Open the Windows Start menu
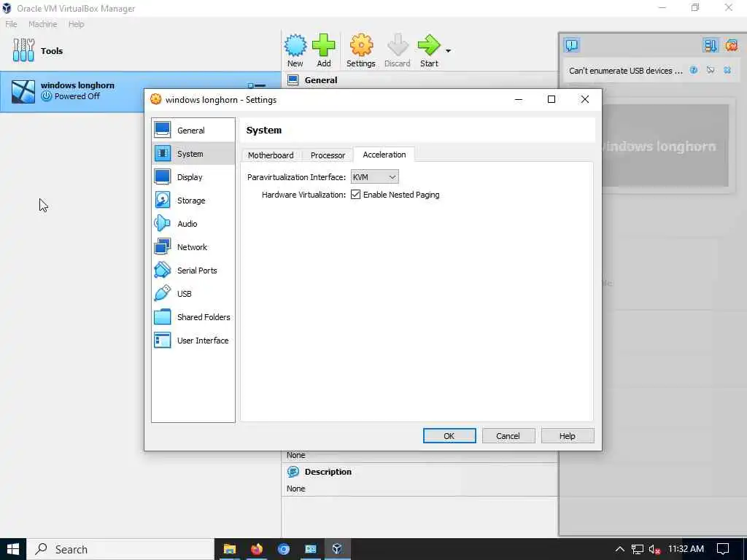747x560 pixels. tap(13, 549)
